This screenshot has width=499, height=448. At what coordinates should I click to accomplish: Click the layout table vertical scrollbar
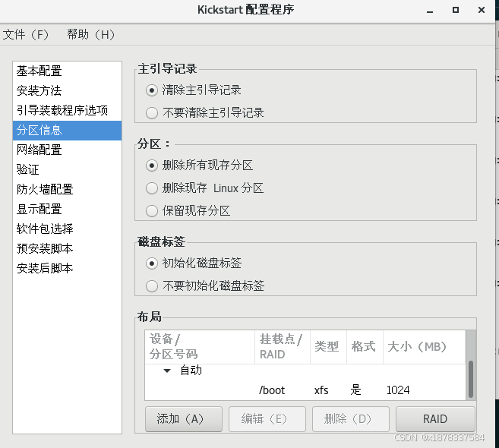pyautogui.click(x=471, y=379)
